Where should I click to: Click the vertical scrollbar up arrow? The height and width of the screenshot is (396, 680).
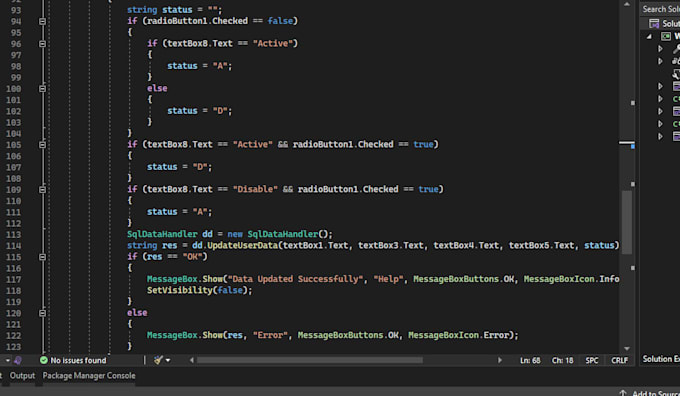pyautogui.click(x=627, y=4)
